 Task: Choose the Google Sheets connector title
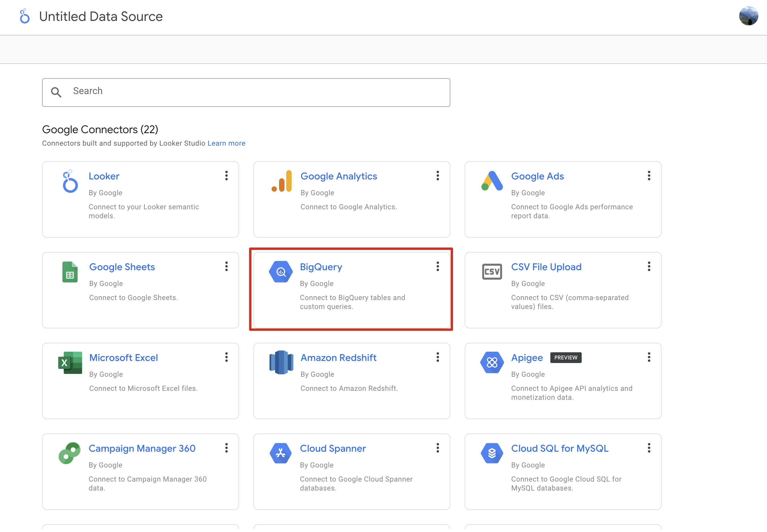[122, 267]
